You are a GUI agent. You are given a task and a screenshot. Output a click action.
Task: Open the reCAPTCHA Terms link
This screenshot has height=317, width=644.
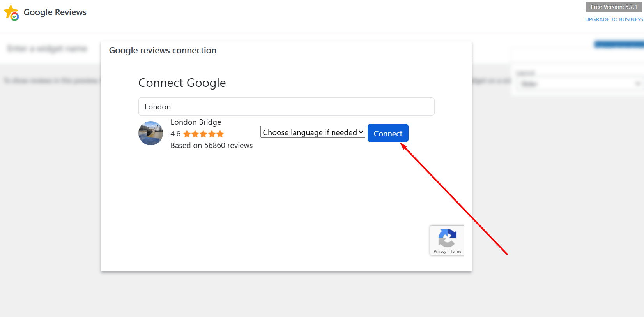(456, 252)
